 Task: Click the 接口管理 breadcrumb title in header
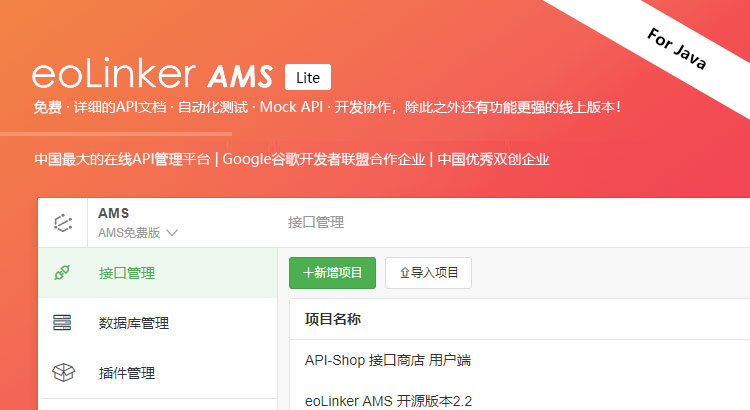pos(316,222)
